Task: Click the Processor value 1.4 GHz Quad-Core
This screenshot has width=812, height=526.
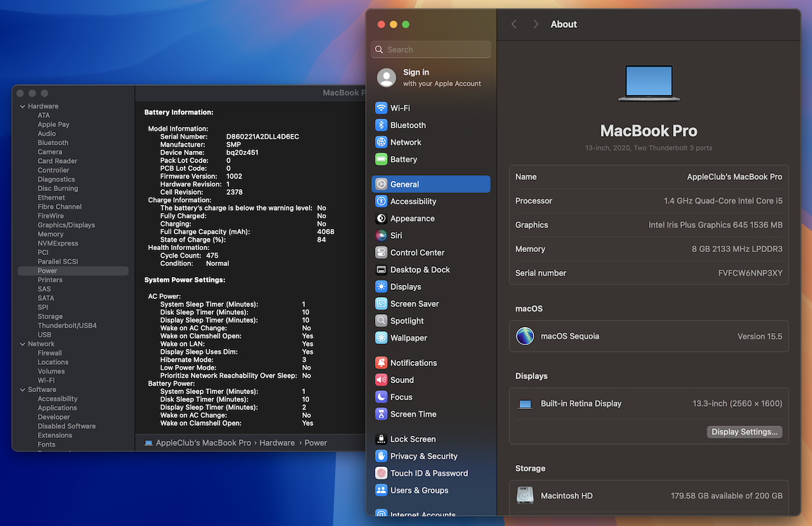Action: tap(723, 201)
